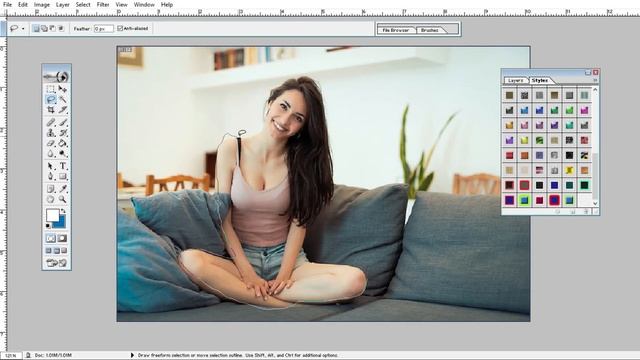Select the Pen tool
Screen dimensions: 640x360
point(51,177)
